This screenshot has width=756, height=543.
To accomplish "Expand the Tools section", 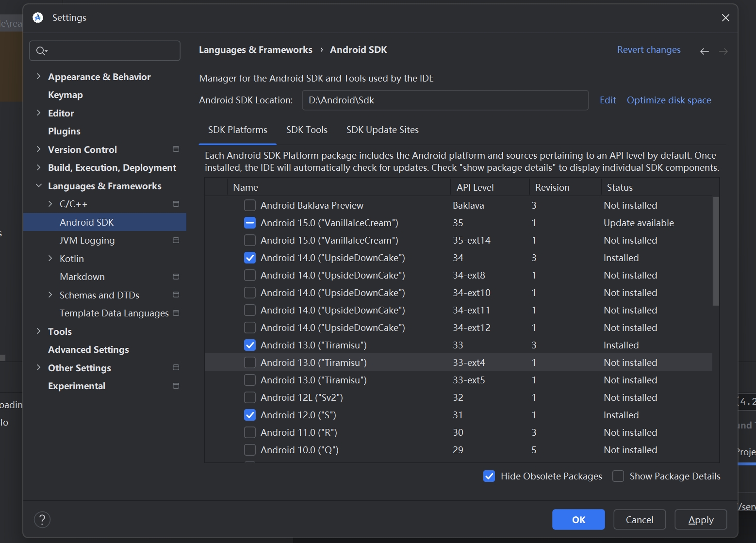I will tap(39, 331).
